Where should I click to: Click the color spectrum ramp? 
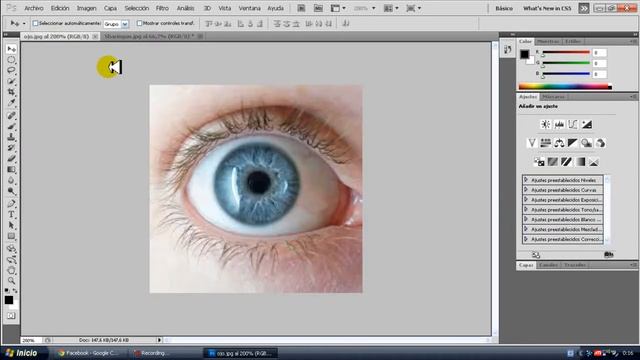click(565, 87)
